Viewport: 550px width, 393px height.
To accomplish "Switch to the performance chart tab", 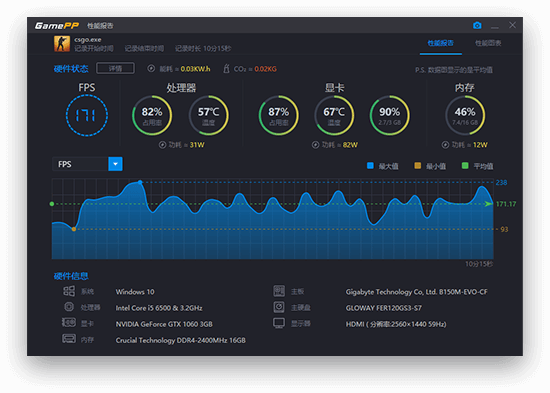I will pos(488,43).
